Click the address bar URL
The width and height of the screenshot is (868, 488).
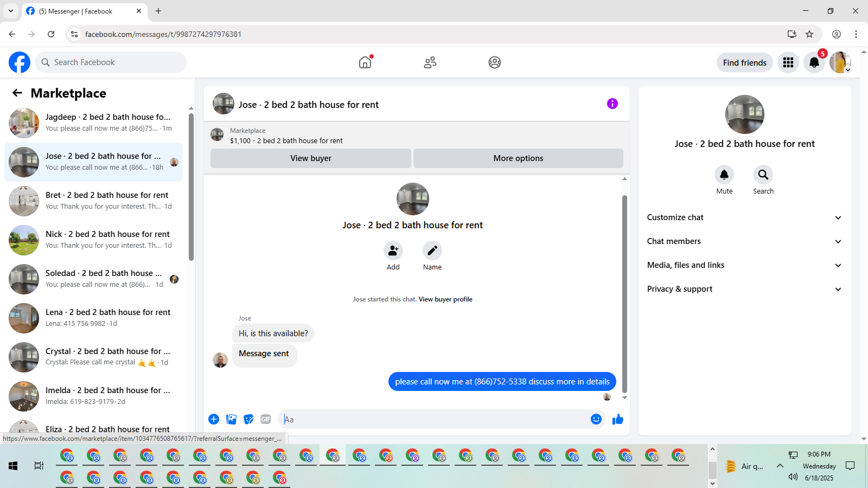coord(163,34)
